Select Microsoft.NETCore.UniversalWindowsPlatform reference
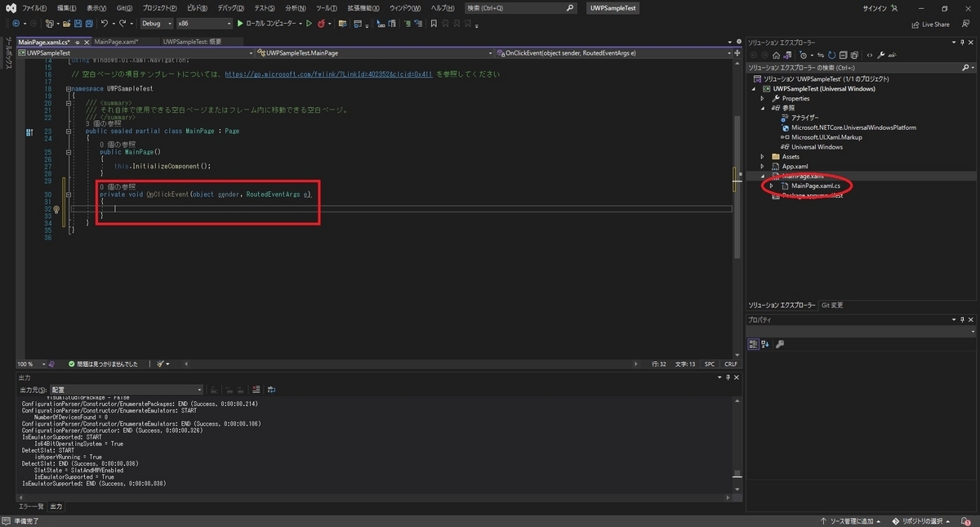The image size is (980, 527). pyautogui.click(x=853, y=127)
